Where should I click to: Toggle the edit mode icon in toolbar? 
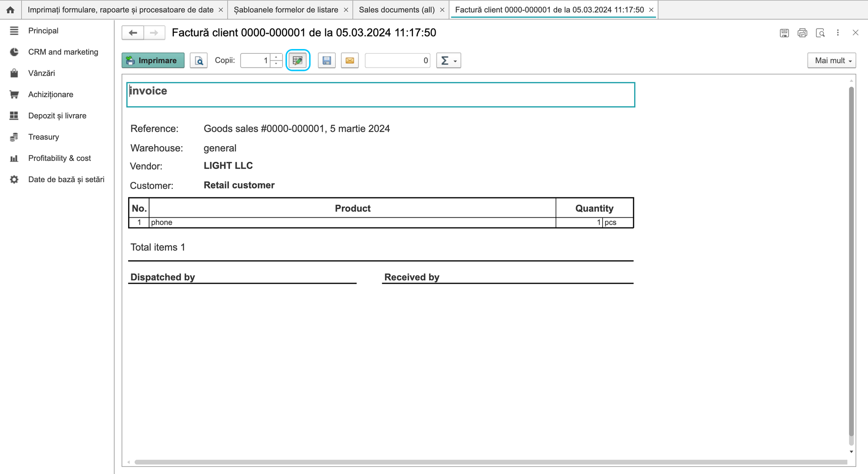[298, 60]
